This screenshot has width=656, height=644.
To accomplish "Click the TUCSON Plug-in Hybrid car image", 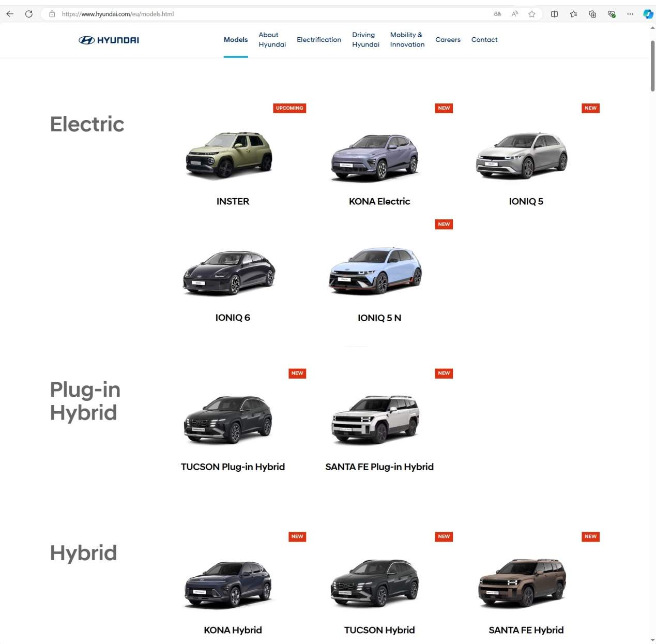I will (228, 419).
